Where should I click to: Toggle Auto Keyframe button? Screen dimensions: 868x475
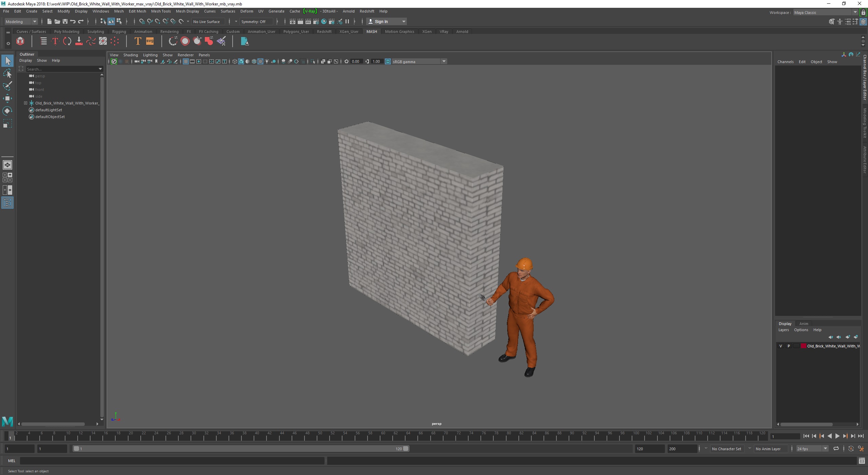[851, 449]
